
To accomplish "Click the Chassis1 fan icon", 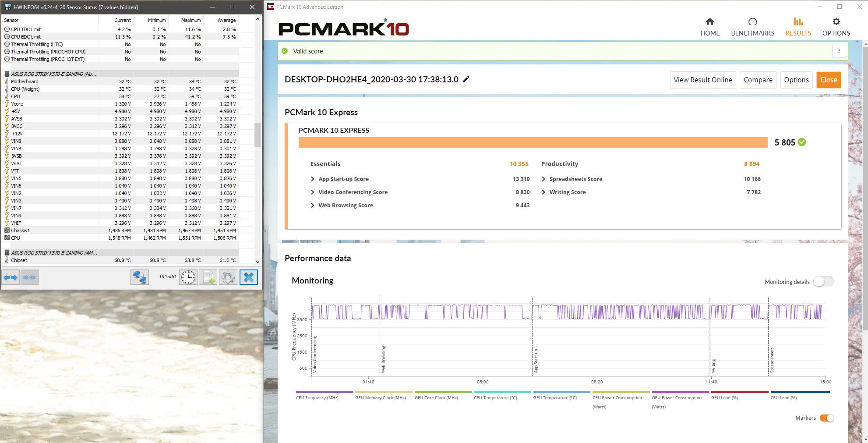I will [7, 230].
